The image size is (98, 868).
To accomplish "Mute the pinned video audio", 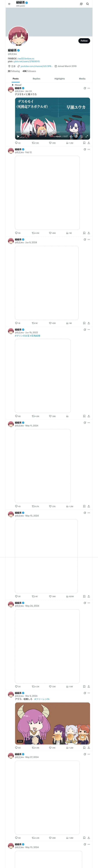I will point(71,136).
